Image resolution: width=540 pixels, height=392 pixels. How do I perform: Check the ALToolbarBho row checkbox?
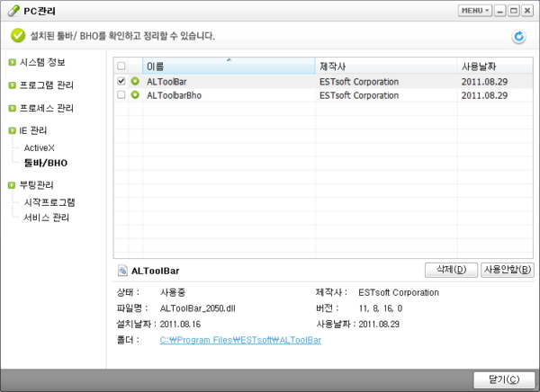pos(121,94)
